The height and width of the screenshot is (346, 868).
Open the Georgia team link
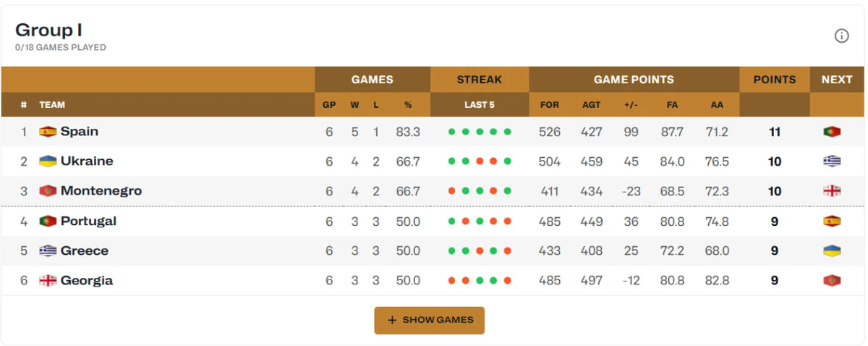pos(87,280)
